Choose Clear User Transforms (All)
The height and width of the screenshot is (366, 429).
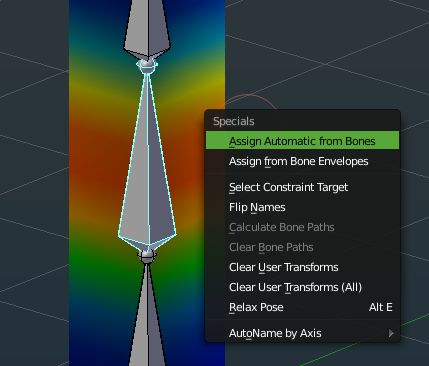302,287
